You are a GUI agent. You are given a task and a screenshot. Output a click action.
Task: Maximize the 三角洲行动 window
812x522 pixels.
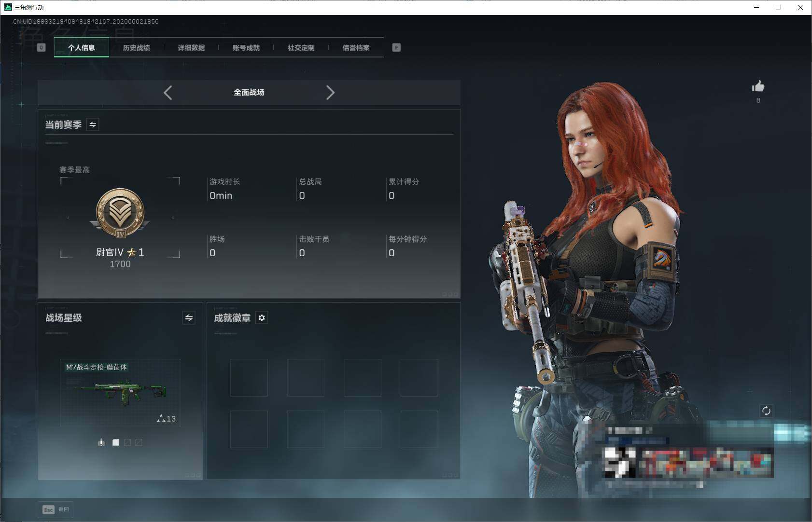(778, 7)
